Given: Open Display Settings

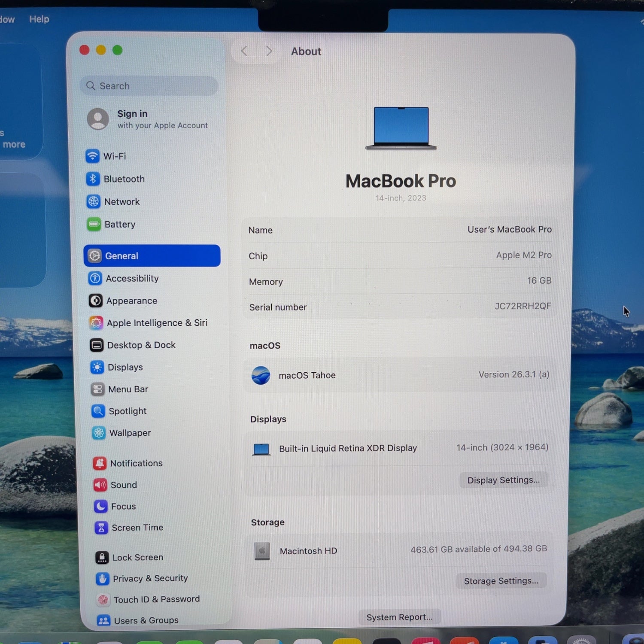Looking at the screenshot, I should pyautogui.click(x=504, y=480).
